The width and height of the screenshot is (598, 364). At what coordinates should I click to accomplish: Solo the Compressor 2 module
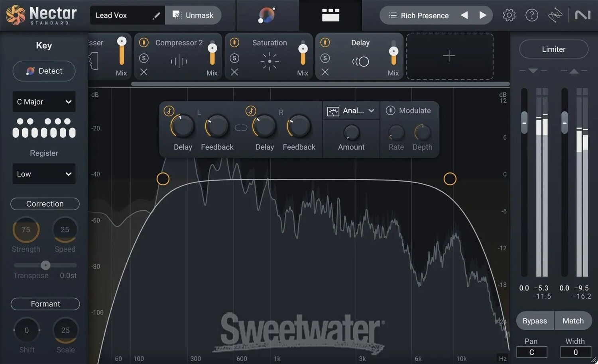(x=144, y=58)
